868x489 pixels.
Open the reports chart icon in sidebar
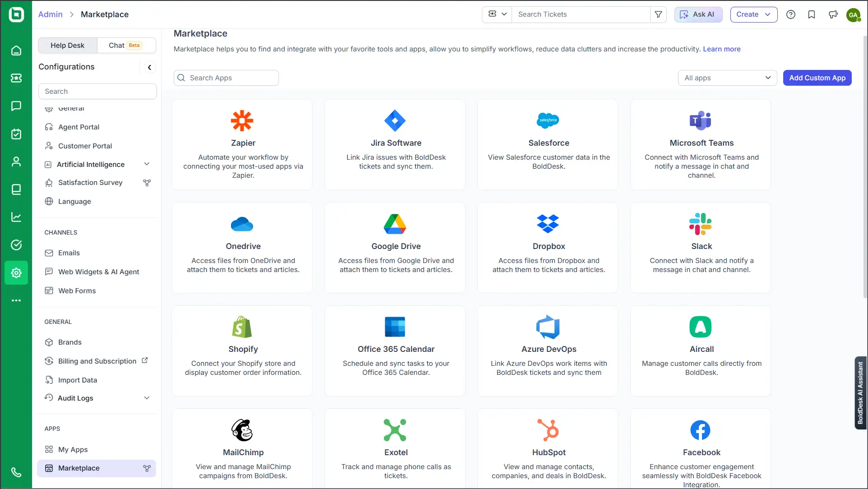[16, 217]
